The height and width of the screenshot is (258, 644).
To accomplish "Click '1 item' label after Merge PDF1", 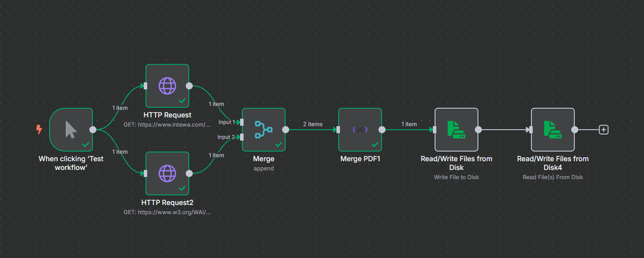I will point(409,124).
